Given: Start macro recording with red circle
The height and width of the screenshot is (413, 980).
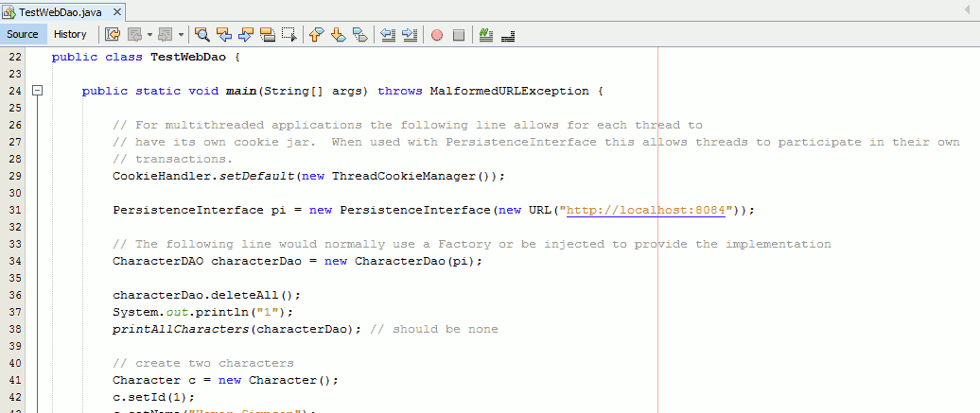Looking at the screenshot, I should coord(437,35).
